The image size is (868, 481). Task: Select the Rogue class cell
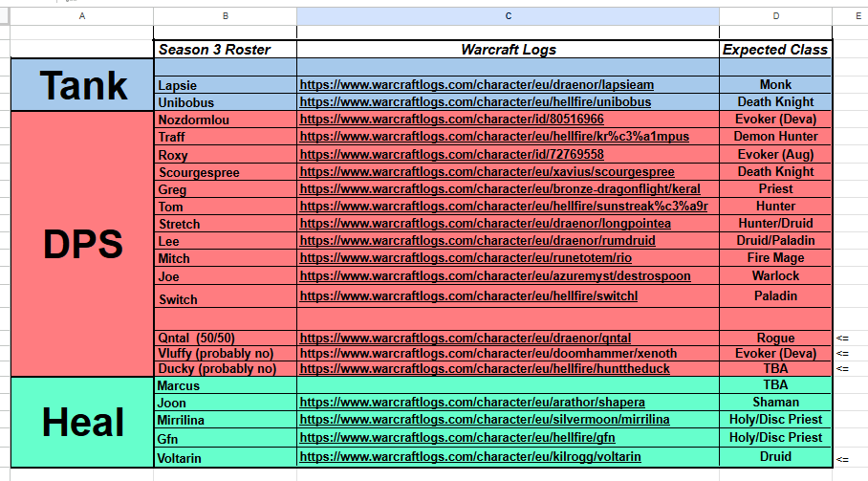[x=775, y=338]
